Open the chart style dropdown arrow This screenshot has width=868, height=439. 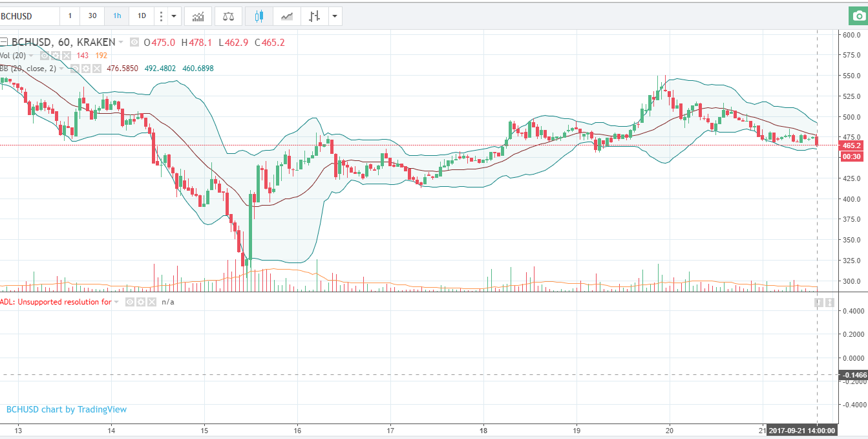coord(334,16)
